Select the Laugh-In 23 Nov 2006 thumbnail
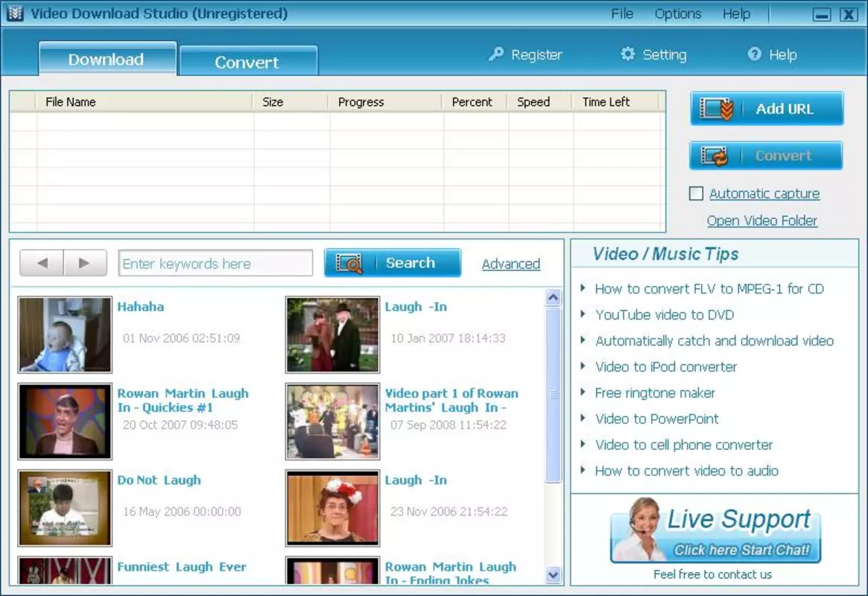The height and width of the screenshot is (596, 868). click(x=333, y=508)
